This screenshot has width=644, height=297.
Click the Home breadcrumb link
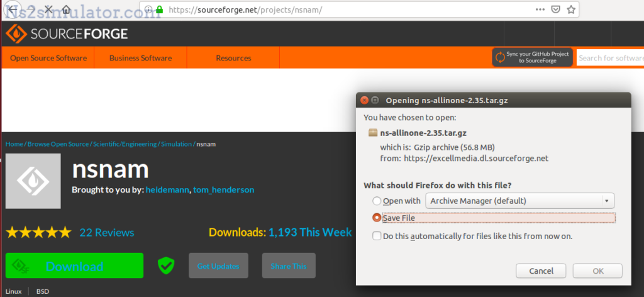pos(14,144)
